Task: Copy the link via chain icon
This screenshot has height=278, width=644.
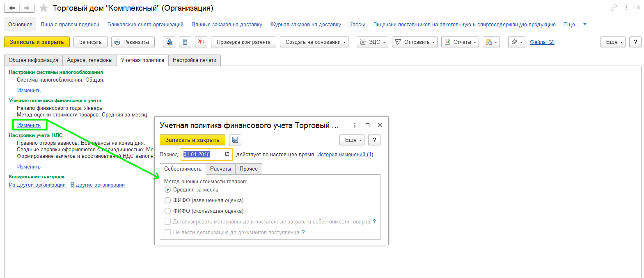Action: pyautogui.click(x=614, y=7)
